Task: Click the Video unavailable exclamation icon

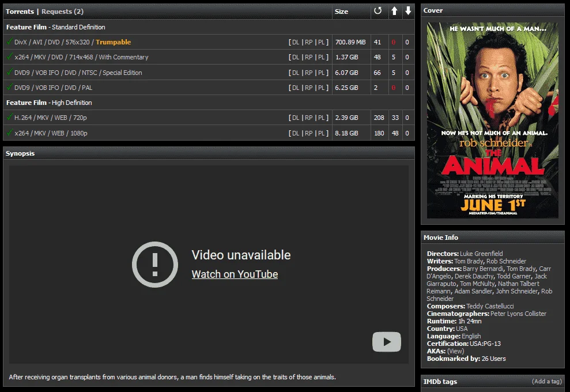Action: point(155,265)
